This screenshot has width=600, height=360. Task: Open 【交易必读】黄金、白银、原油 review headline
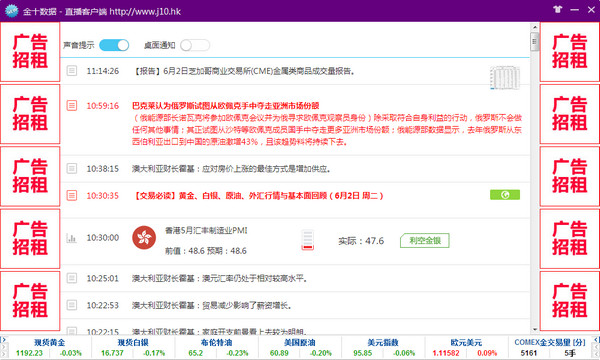click(258, 195)
